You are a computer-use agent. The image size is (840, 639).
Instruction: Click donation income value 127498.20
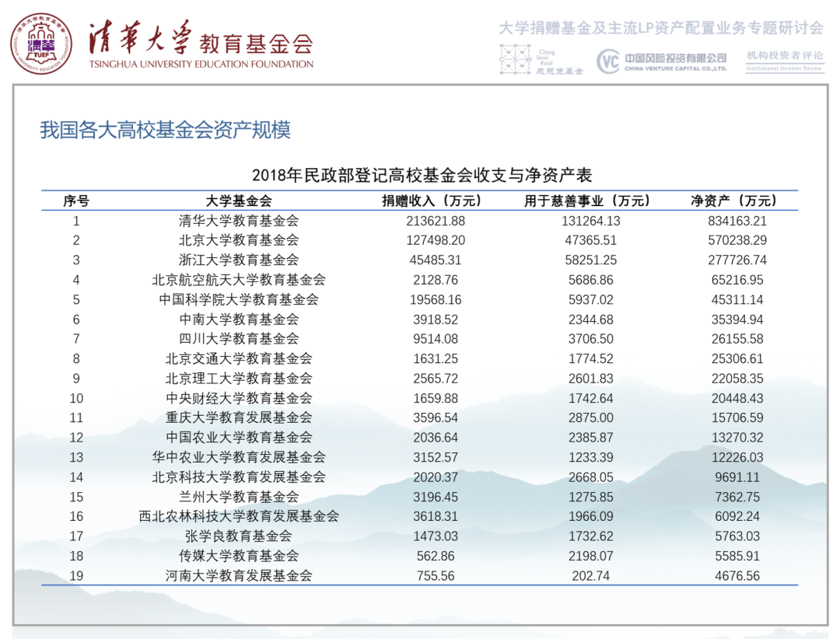click(436, 240)
